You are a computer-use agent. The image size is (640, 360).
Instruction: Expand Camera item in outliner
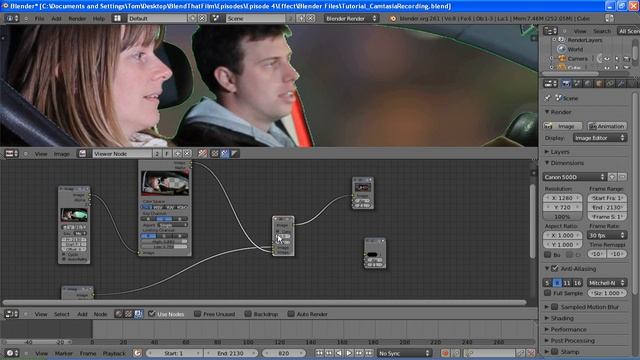(551, 59)
